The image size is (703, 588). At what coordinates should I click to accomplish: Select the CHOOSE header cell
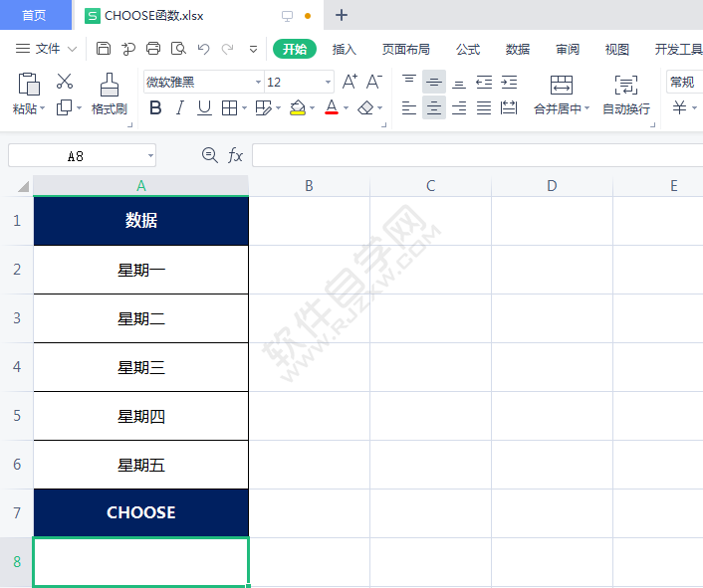(x=141, y=512)
